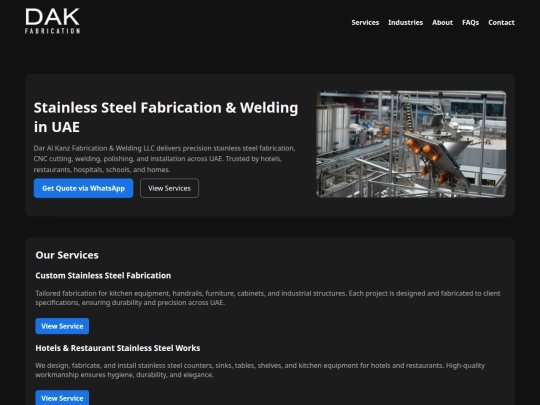Select the Hotels & Restaurant Stainless Steel Works heading

click(117, 348)
